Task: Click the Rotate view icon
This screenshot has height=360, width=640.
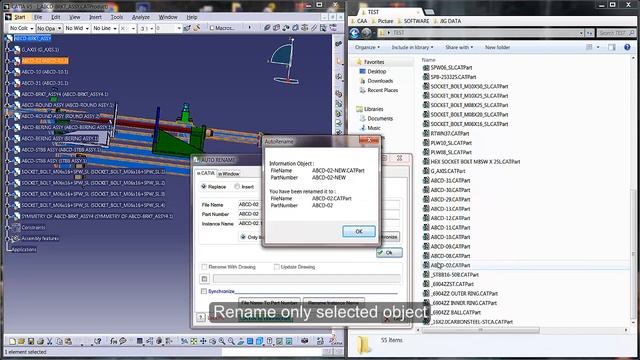Action: pos(212,341)
